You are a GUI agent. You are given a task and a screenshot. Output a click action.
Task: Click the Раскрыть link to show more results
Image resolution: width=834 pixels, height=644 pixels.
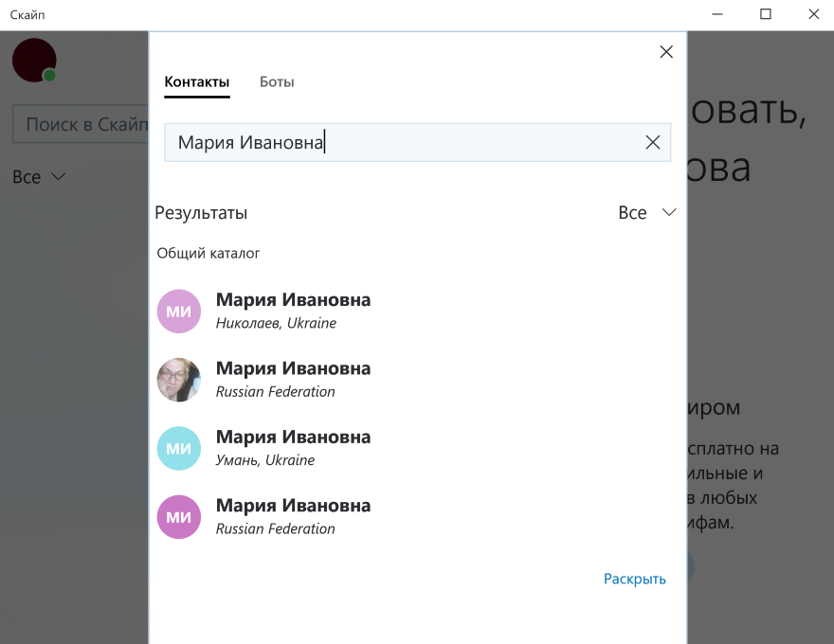pyautogui.click(x=635, y=579)
